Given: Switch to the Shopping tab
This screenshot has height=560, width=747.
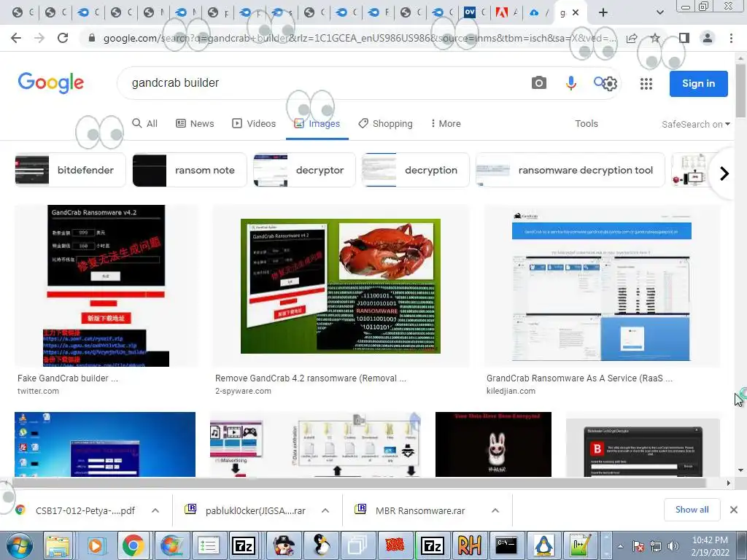Looking at the screenshot, I should [x=385, y=123].
